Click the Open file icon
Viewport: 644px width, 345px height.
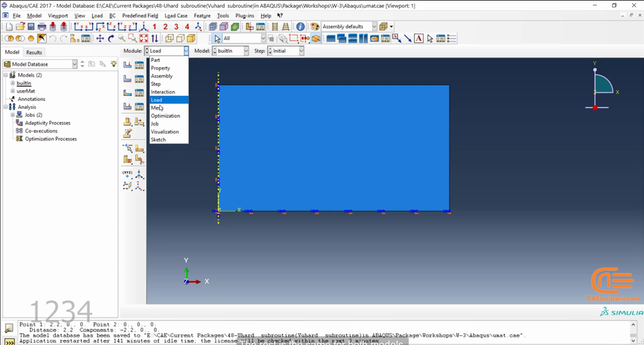20,27
